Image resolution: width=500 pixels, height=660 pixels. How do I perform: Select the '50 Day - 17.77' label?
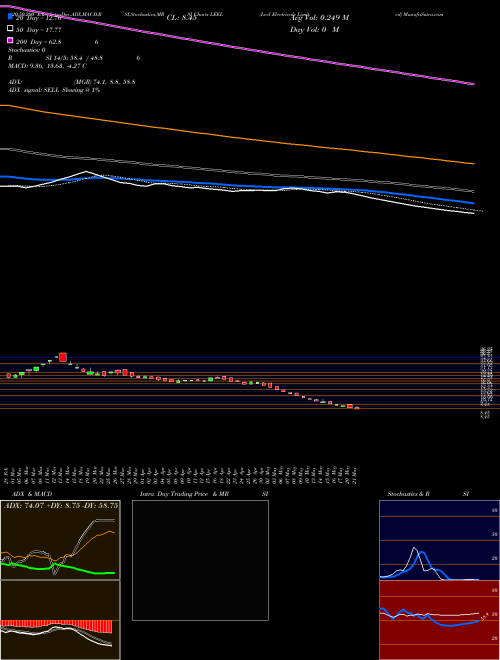[x=40, y=29]
